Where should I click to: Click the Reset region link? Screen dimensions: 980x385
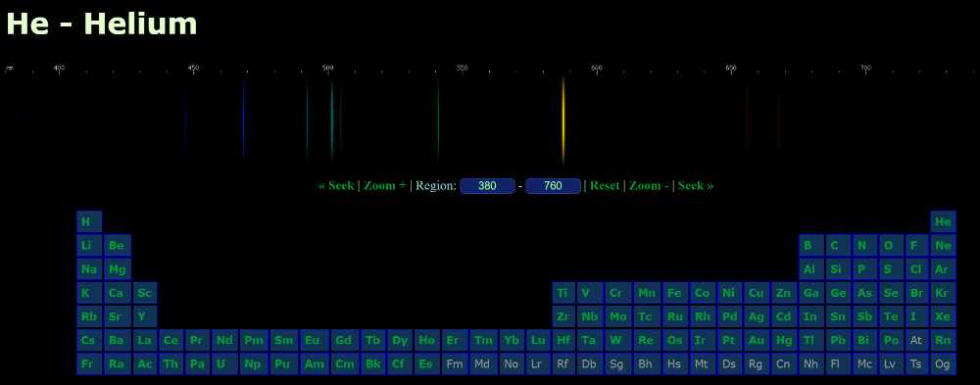(605, 185)
